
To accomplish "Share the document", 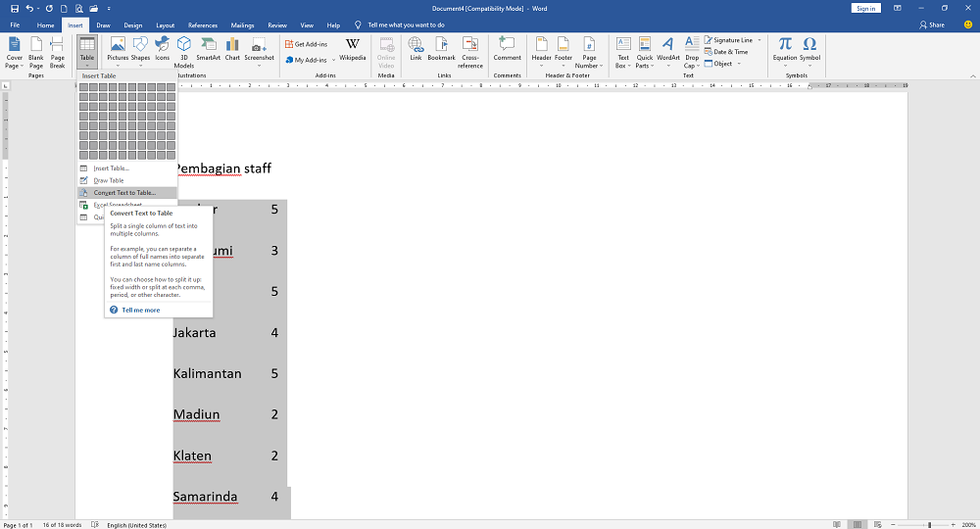I will point(931,25).
